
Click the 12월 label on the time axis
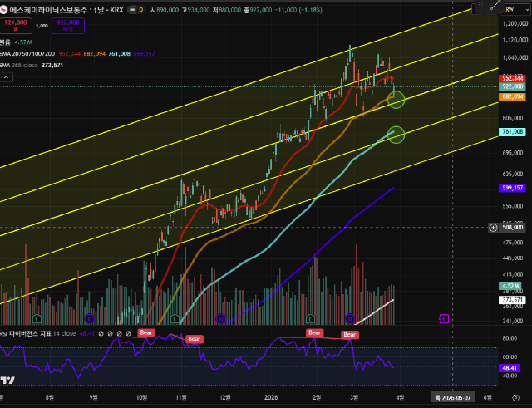coord(225,397)
